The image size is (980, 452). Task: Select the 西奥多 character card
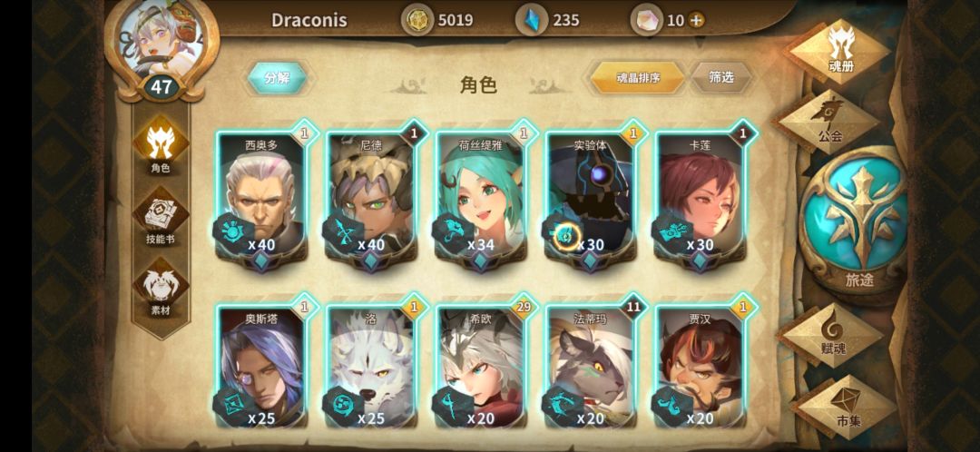(261, 197)
